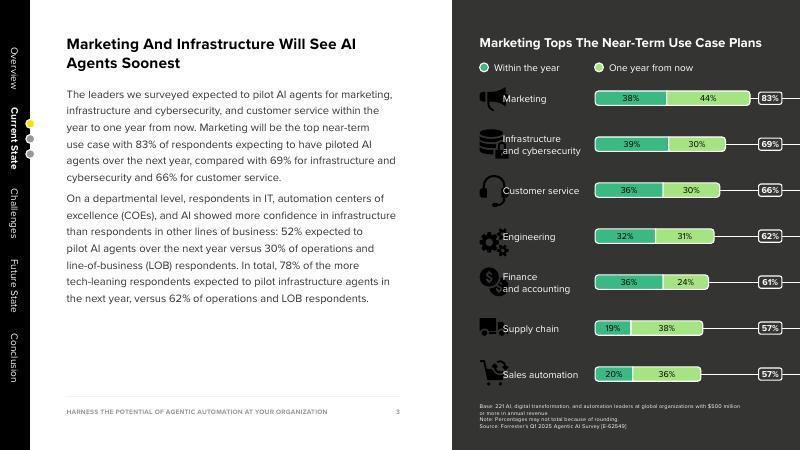Image resolution: width=800 pixels, height=450 pixels.
Task: Jump to the Future State section
Action: [14, 284]
